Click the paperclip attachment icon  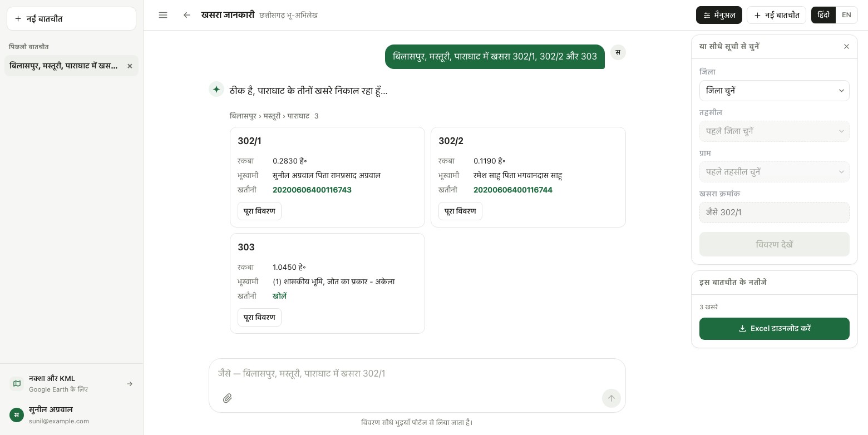(227, 398)
